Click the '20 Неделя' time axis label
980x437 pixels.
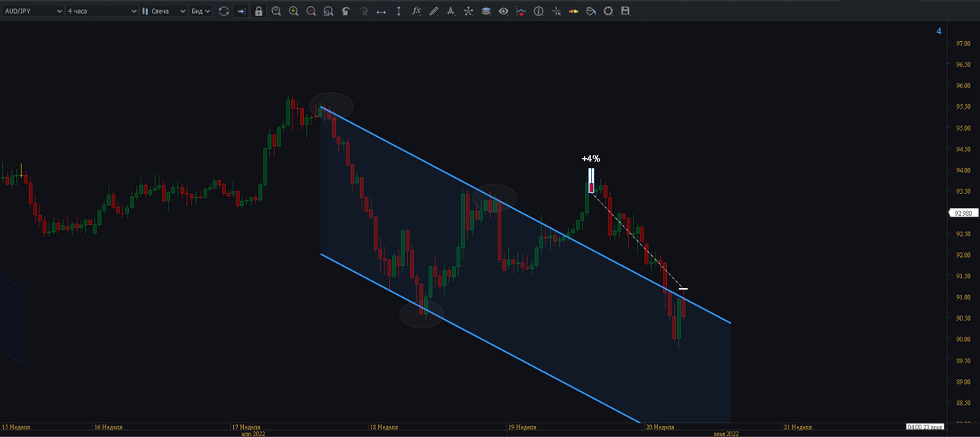pyautogui.click(x=660, y=427)
